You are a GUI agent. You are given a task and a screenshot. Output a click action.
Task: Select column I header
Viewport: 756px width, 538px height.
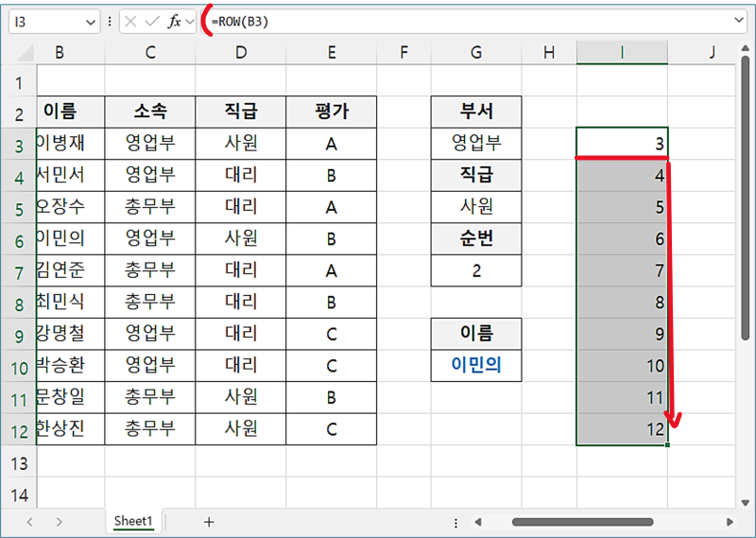[622, 53]
